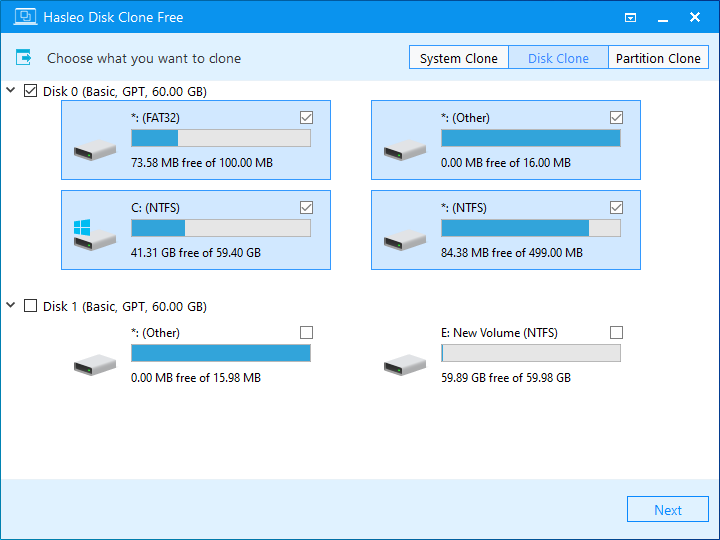
Task: Click the text '0.00 MB free of 16.00 MB'
Action: (x=506, y=163)
